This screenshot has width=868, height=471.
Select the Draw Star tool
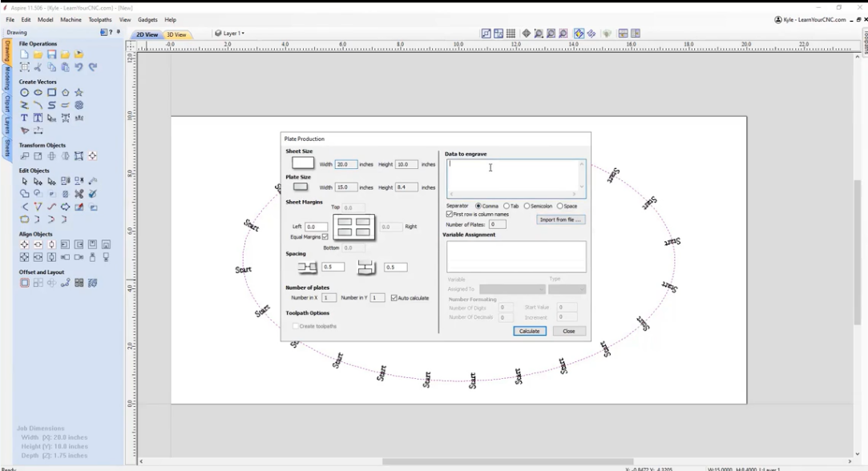point(79,92)
